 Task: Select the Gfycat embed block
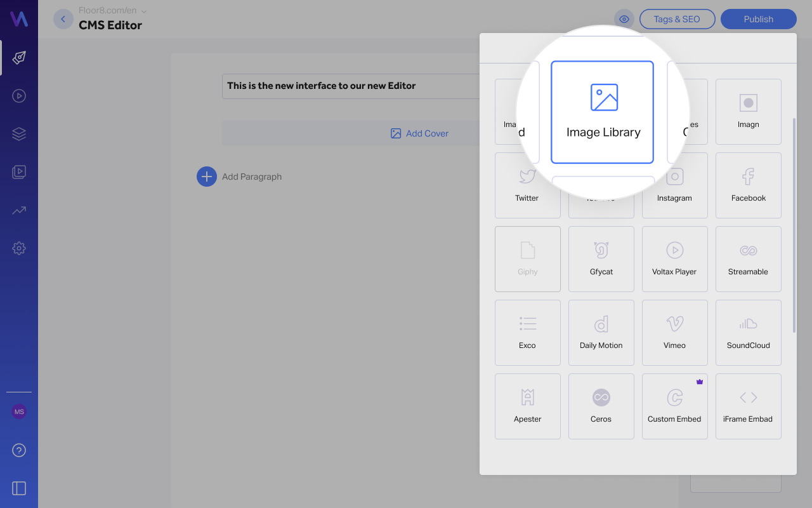coord(601,259)
